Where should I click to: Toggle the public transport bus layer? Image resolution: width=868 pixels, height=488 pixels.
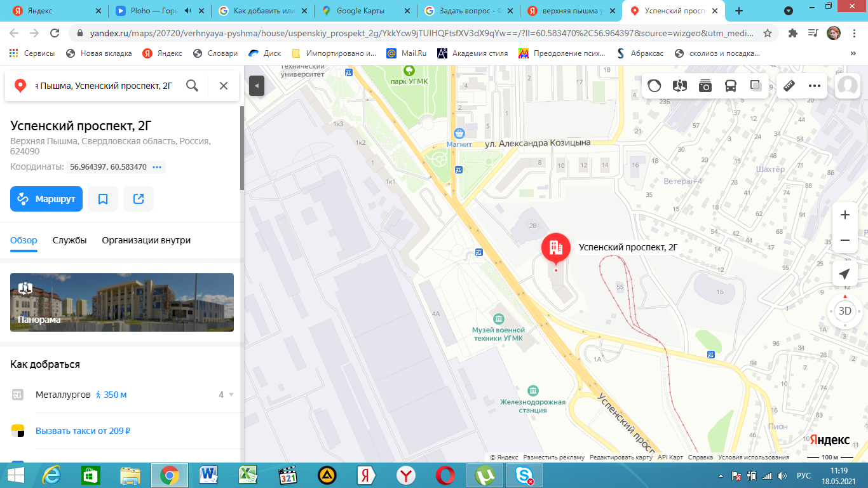click(731, 86)
